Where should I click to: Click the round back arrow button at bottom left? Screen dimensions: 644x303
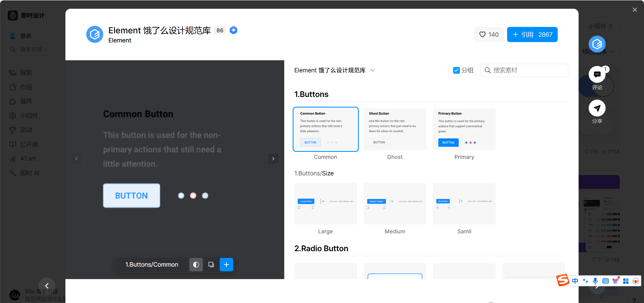pos(47,286)
